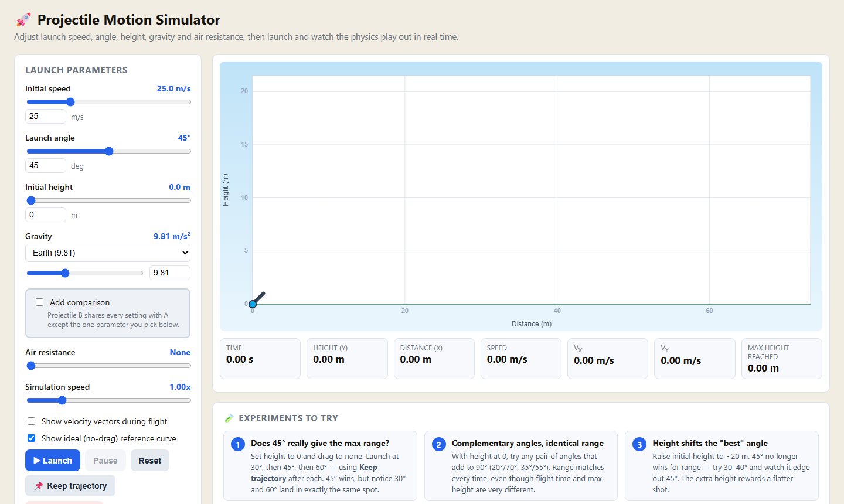The image size is (844, 504).
Task: Click the test tube icon in Experiments
Action: (x=229, y=418)
